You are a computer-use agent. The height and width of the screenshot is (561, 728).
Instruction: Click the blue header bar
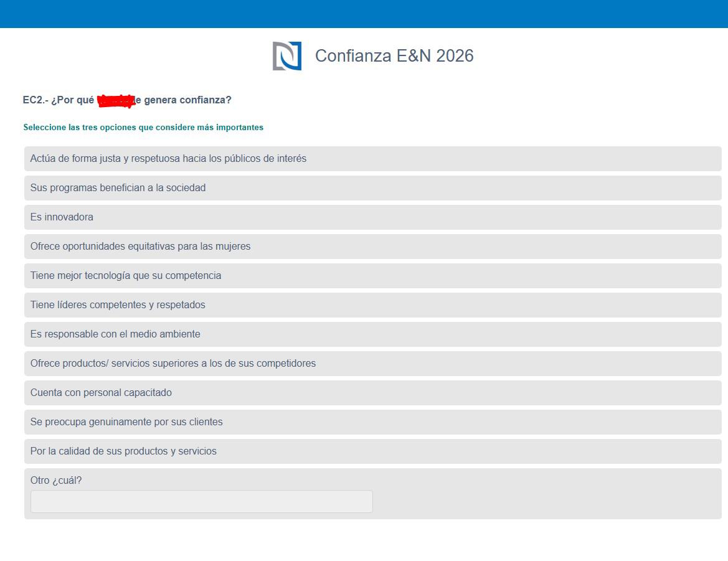pos(364,14)
